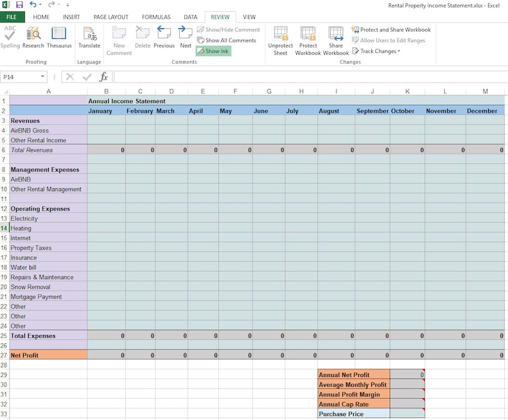The width and height of the screenshot is (508, 420).
Task: Click the Annual Income Statement title cell
Action: pos(127,101)
